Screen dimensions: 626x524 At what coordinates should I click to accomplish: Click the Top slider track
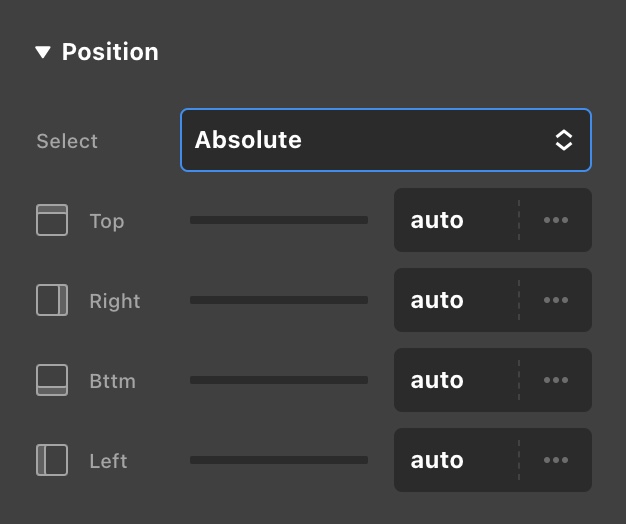point(279,220)
